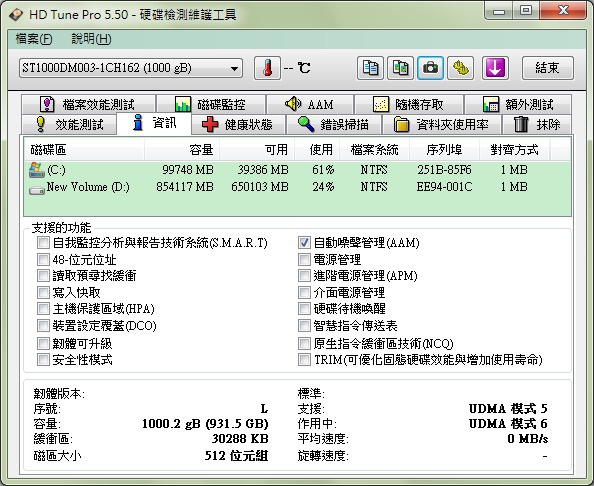
Task: Click the 結束 button
Action: [547, 68]
